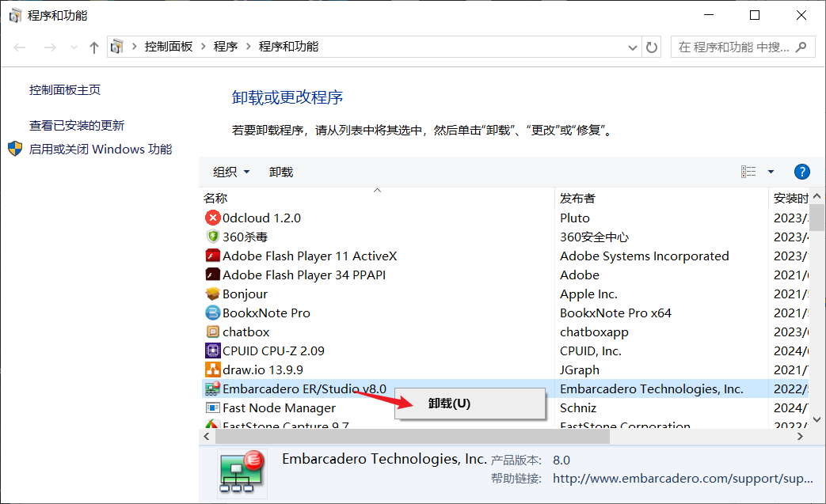Image resolution: width=826 pixels, height=504 pixels.
Task: Click the 360杀毒 shield icon
Action: pos(212,237)
